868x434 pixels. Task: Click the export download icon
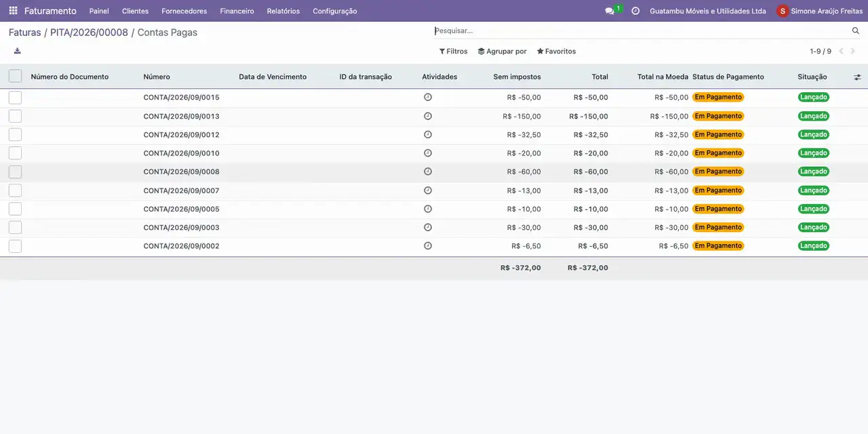(x=17, y=51)
